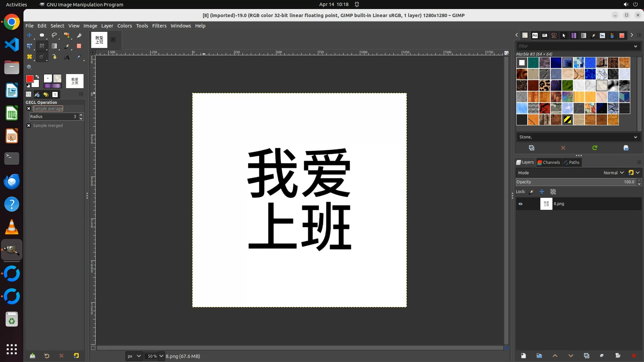The width and height of the screenshot is (644, 362).
Task: Expand the Stone pattern tag dropdown
Action: pos(635,137)
